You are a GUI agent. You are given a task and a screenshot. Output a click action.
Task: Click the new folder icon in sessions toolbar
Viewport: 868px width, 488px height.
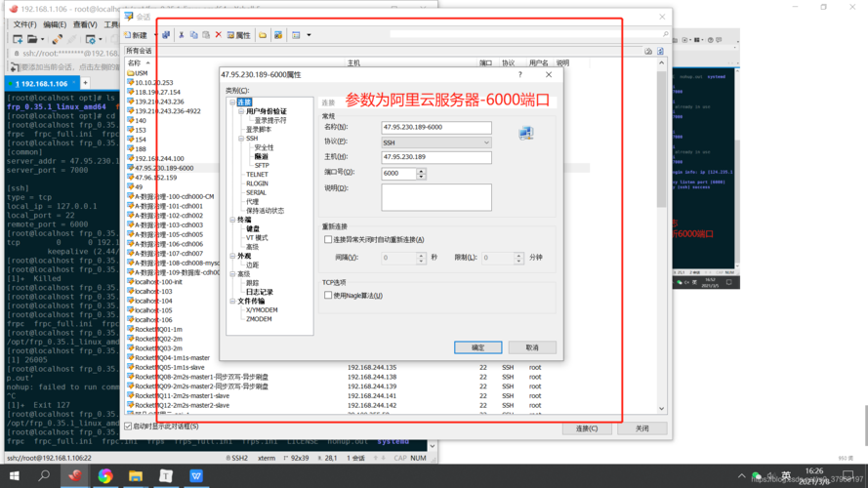click(x=263, y=35)
